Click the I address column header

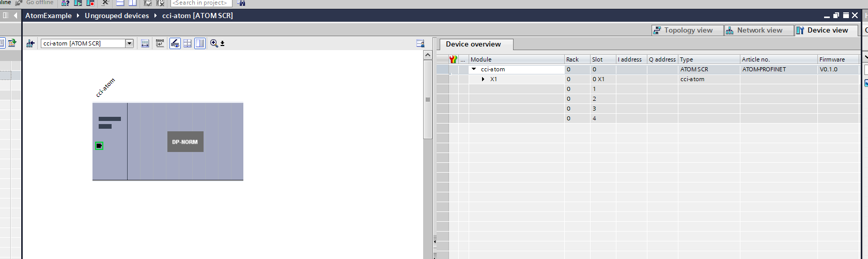(631, 59)
